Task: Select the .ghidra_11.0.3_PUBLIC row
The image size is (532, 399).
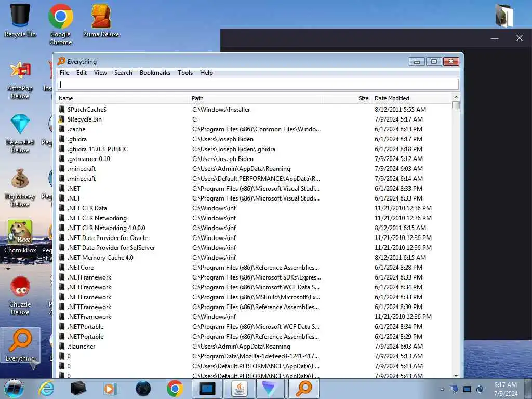Action: point(254,149)
